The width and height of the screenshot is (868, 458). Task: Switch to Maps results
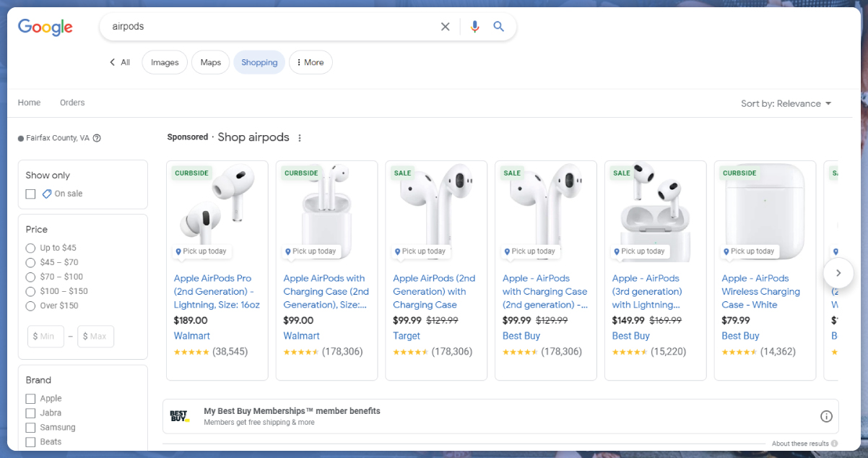pyautogui.click(x=211, y=62)
